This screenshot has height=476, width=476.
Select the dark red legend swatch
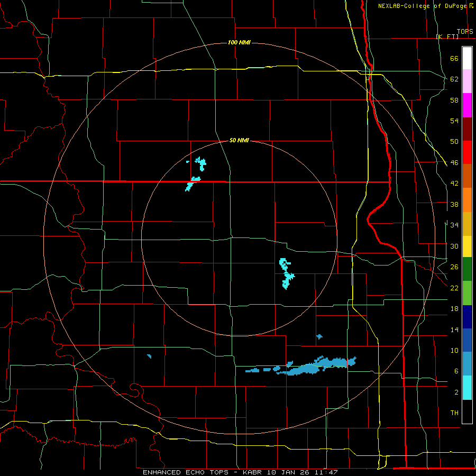click(x=467, y=129)
